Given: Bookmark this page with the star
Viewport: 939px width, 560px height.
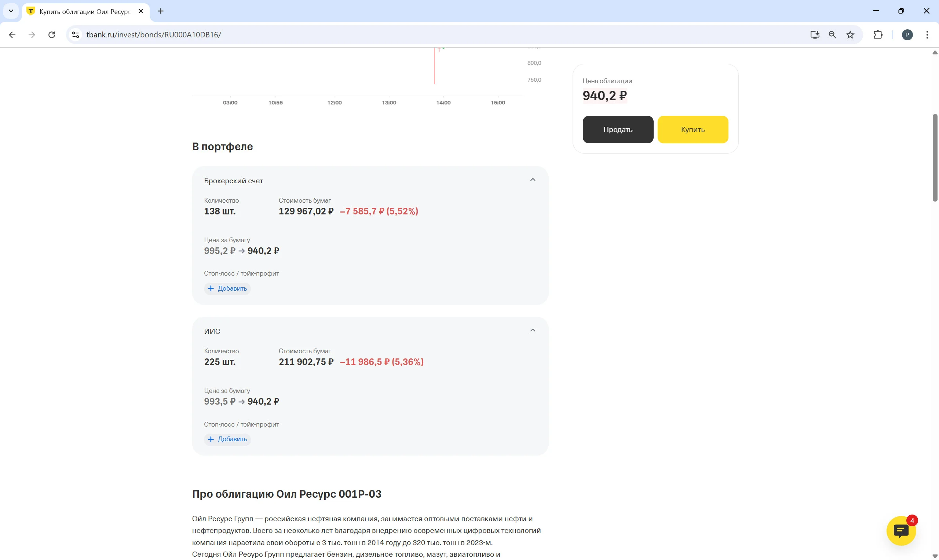Looking at the screenshot, I should pyautogui.click(x=850, y=35).
